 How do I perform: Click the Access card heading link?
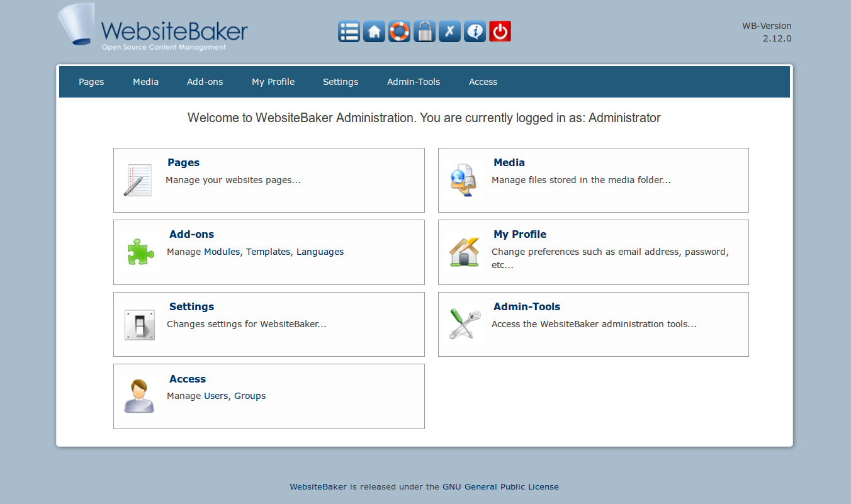coord(188,379)
